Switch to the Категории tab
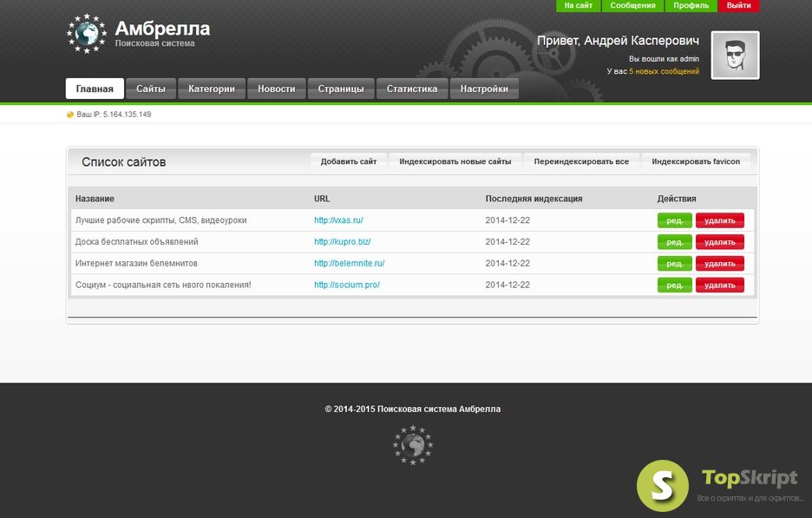This screenshot has width=812, height=518. coord(212,89)
